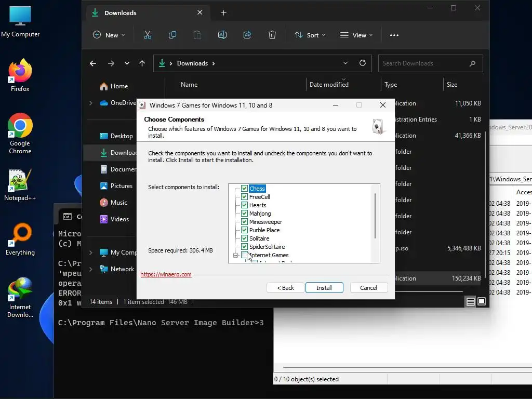Uncheck the Purble Place component

[x=244, y=230]
